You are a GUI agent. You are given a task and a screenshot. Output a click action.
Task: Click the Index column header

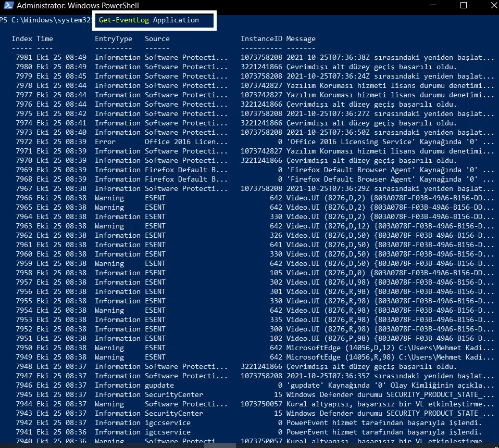pyautogui.click(x=22, y=39)
